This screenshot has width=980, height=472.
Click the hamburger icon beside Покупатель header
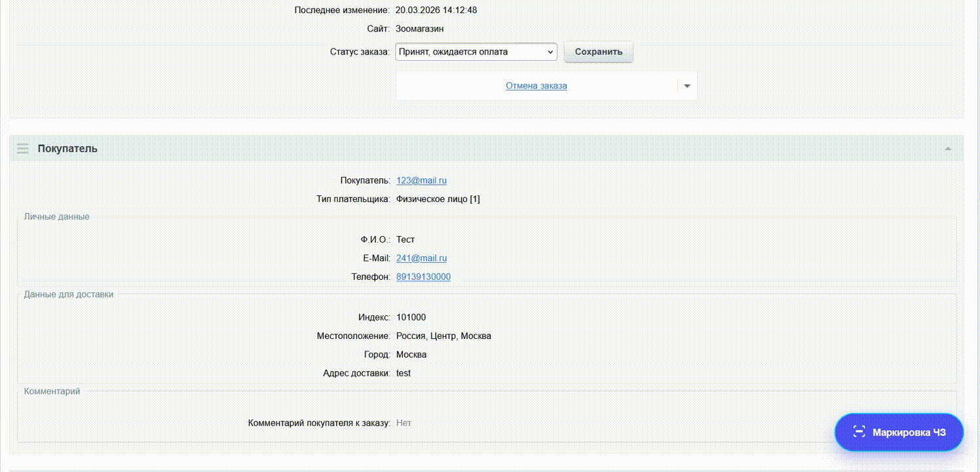[x=23, y=149]
